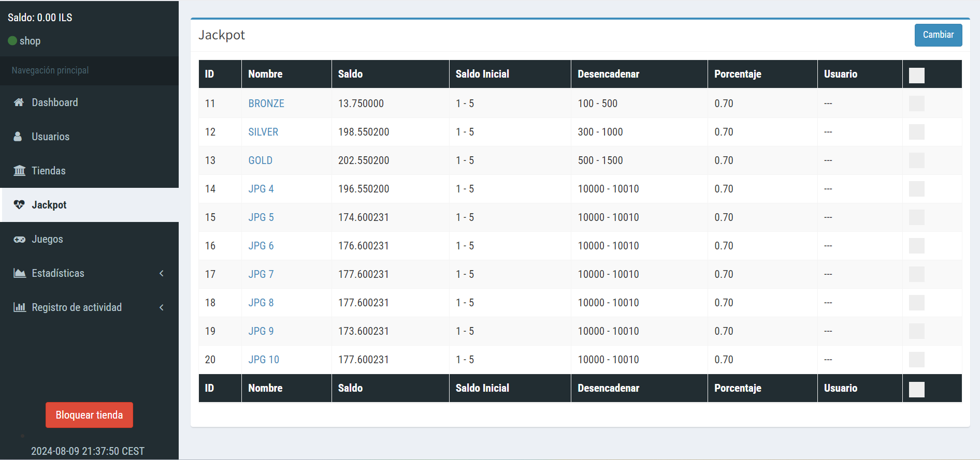
Task: Click the Registro de actividad bar chart icon
Action: (x=20, y=307)
